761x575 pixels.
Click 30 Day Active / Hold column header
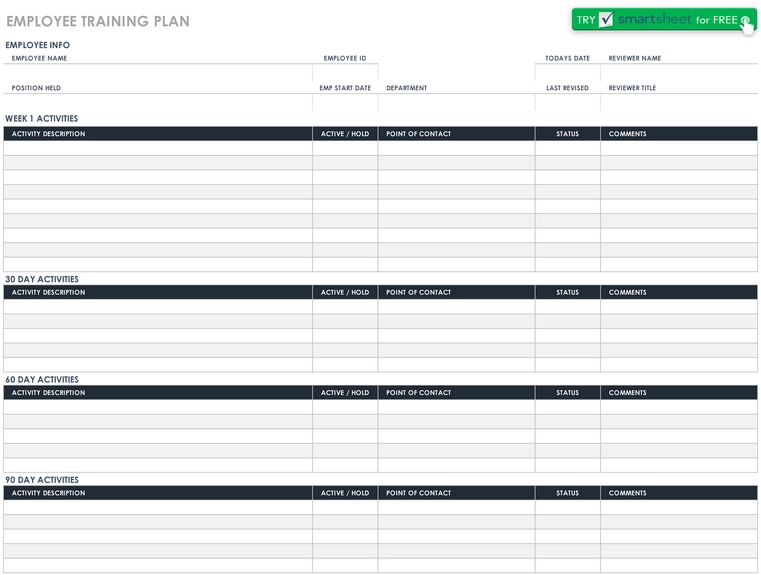point(345,292)
